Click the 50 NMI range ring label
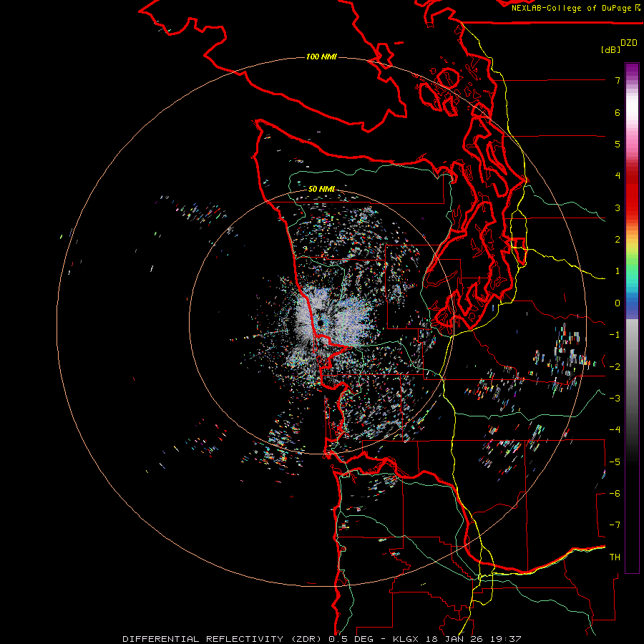The image size is (644, 644). pyautogui.click(x=321, y=189)
